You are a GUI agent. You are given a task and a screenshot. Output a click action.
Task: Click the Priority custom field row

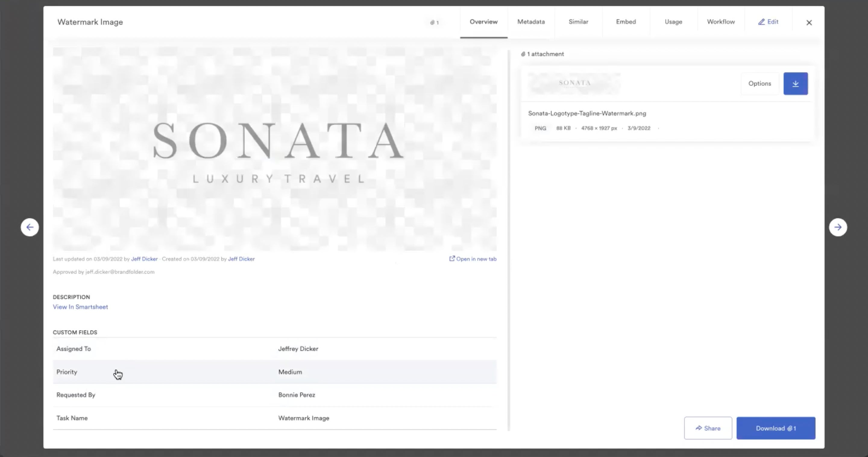pyautogui.click(x=275, y=372)
